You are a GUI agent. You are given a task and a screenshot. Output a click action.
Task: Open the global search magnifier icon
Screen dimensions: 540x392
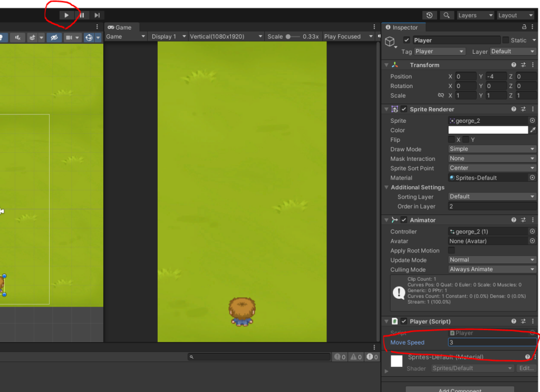pos(447,15)
